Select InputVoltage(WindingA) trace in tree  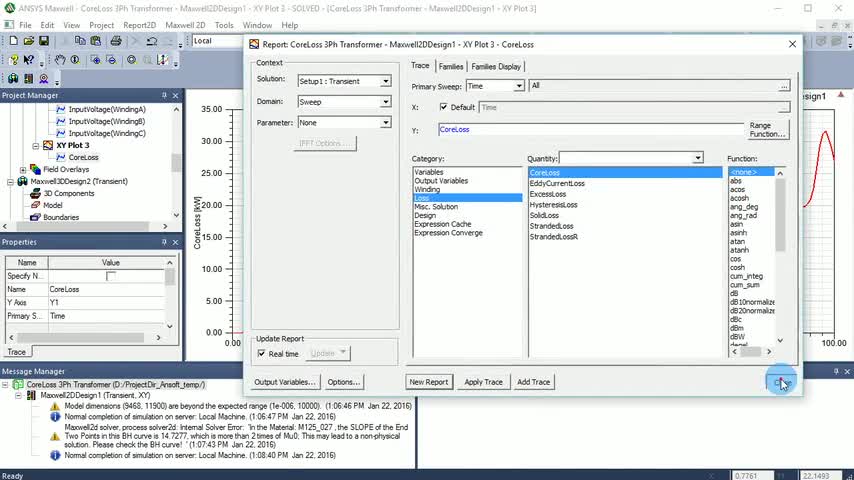pyautogui.click(x=107, y=110)
